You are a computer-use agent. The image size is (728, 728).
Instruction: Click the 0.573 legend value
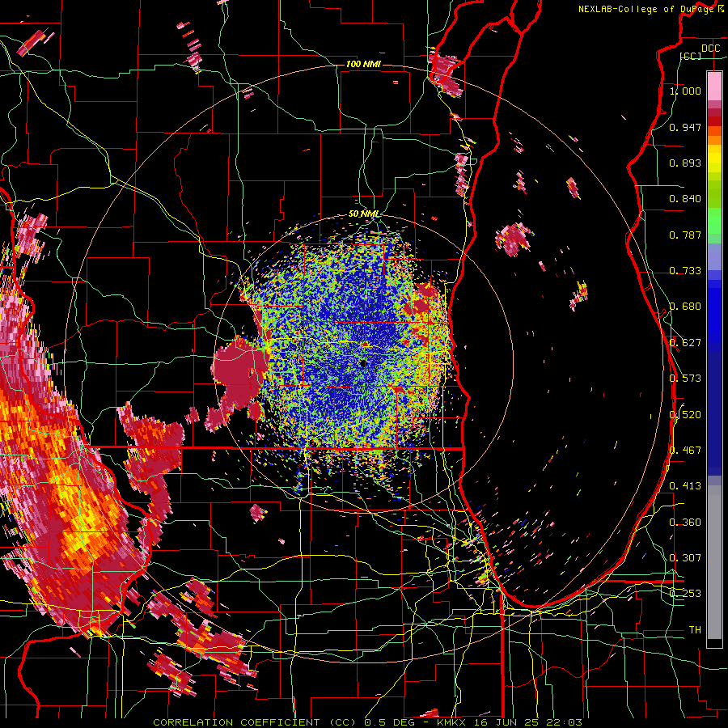[x=685, y=379]
